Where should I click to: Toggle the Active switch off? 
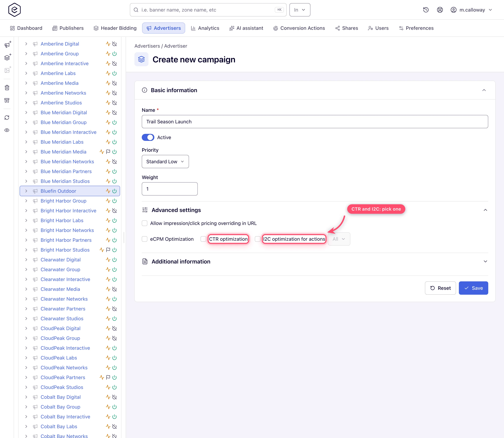pos(148,137)
